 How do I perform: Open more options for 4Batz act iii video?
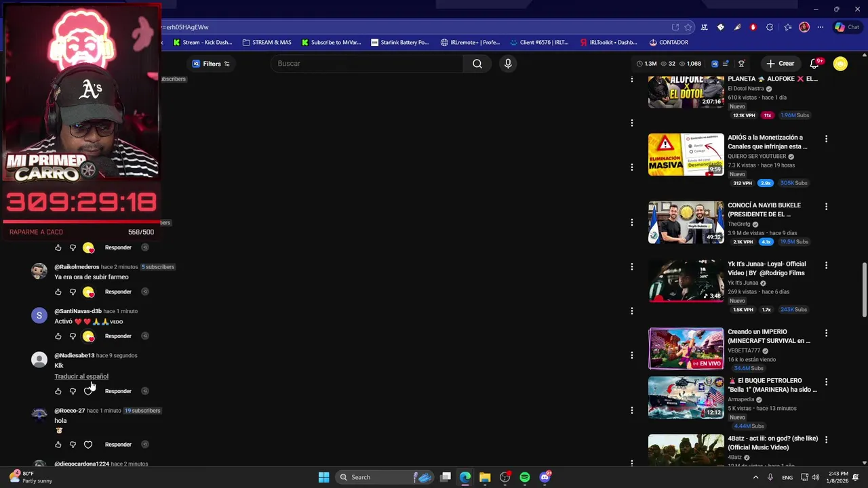point(826,440)
